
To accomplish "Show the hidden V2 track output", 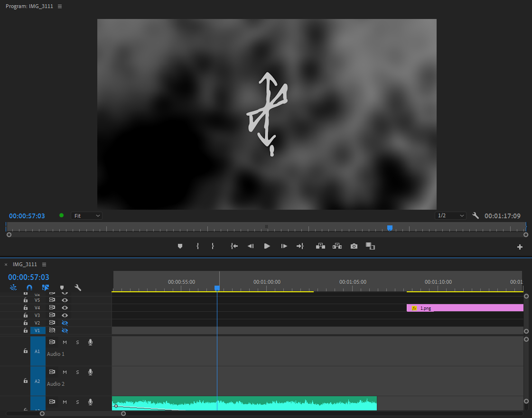I will pyautogui.click(x=65, y=323).
